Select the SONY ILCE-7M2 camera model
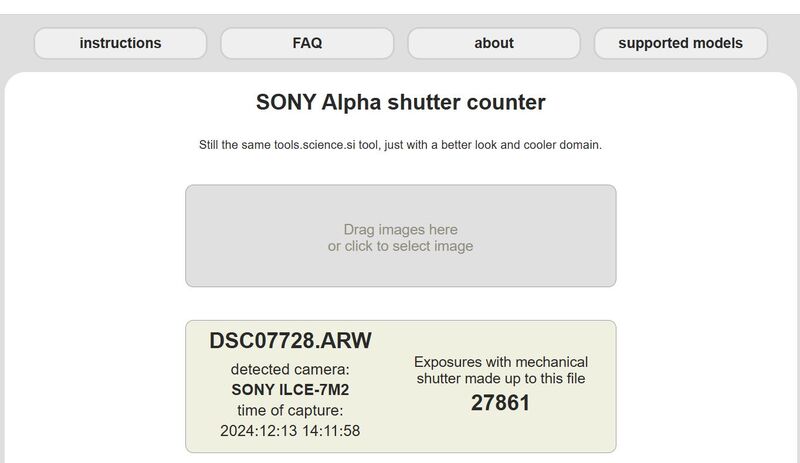 point(290,390)
